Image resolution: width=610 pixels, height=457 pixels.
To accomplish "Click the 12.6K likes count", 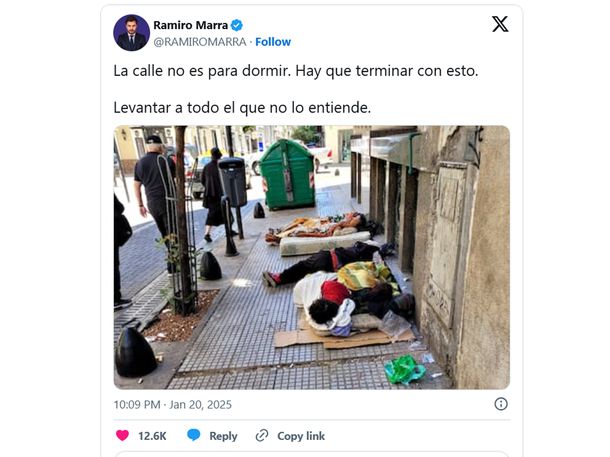I will 152,436.
